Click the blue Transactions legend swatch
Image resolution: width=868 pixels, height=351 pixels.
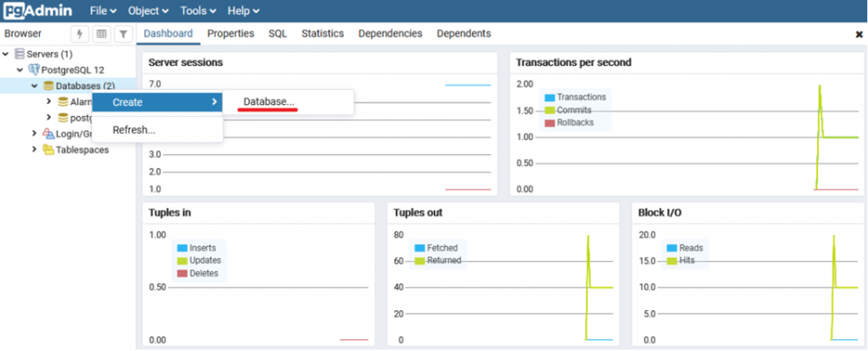click(549, 97)
